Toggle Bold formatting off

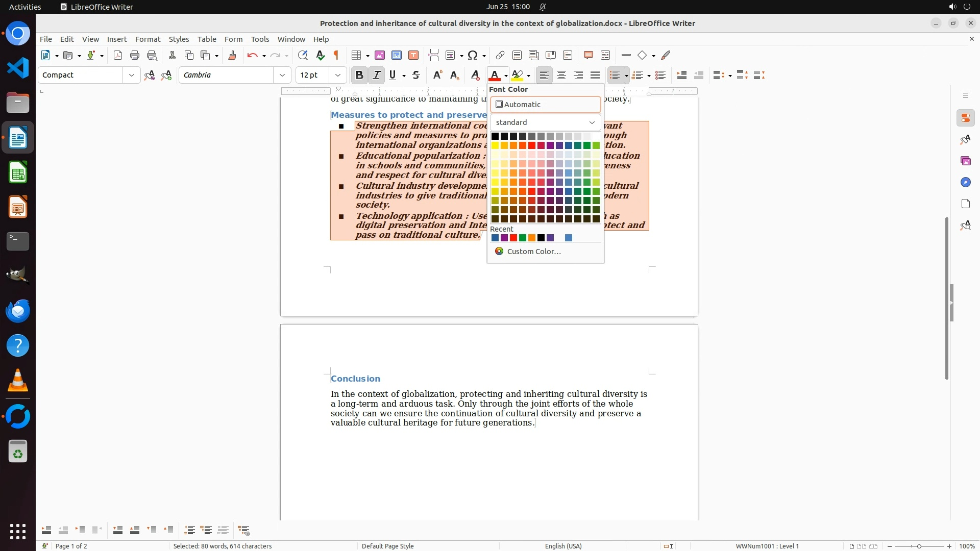coord(359,75)
